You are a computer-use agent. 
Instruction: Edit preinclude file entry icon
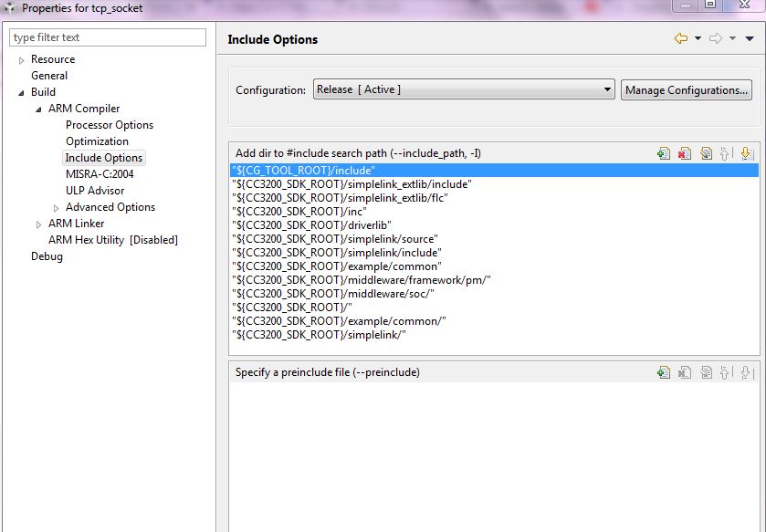point(706,373)
